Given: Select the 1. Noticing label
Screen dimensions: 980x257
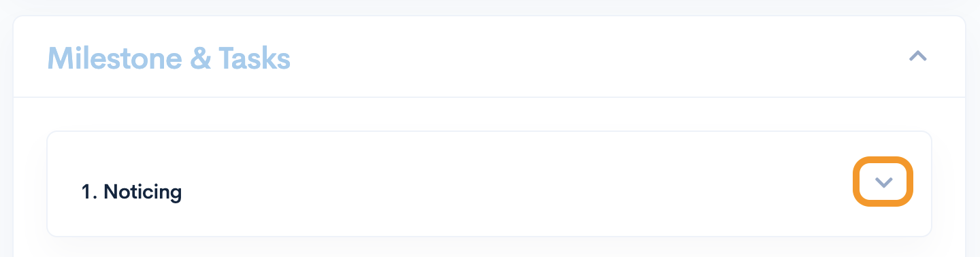Looking at the screenshot, I should [x=131, y=192].
